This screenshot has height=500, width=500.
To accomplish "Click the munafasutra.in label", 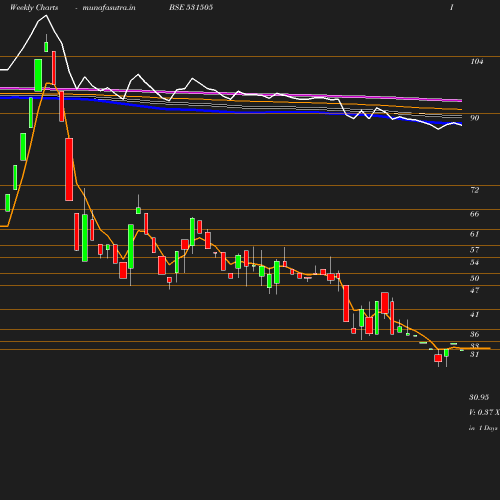I will click(109, 8).
